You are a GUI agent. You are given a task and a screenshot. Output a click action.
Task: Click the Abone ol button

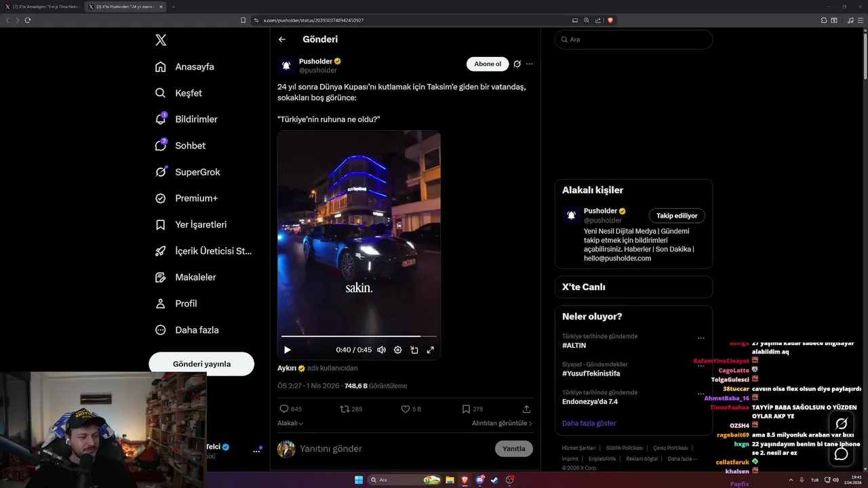coord(488,64)
